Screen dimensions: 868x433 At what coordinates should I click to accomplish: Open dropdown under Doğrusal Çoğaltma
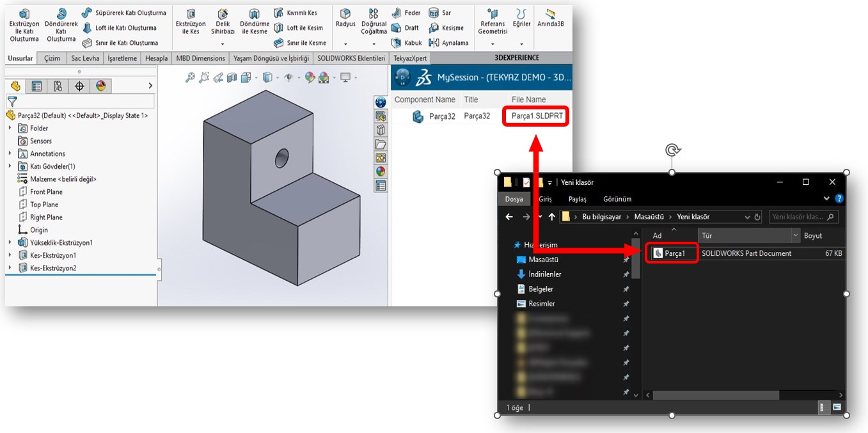coord(374,44)
